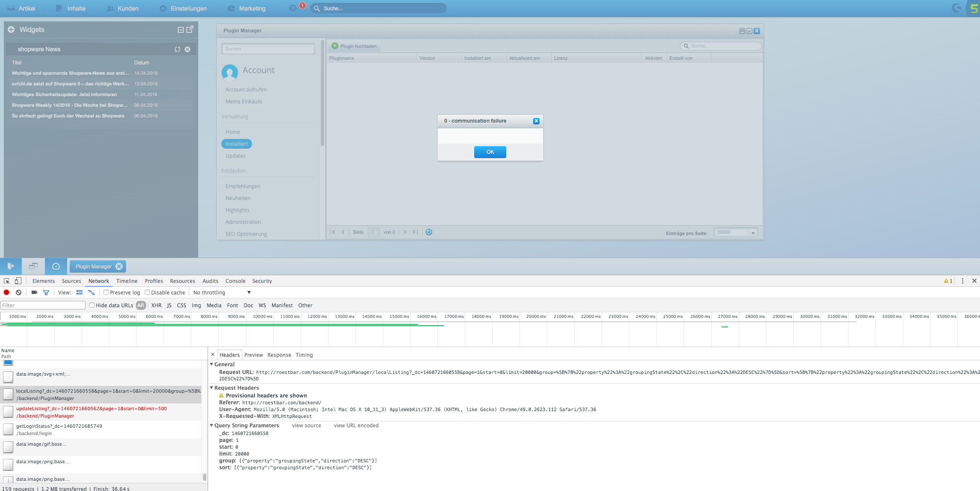
Task: Reload the plugin list grid
Action: click(x=429, y=232)
